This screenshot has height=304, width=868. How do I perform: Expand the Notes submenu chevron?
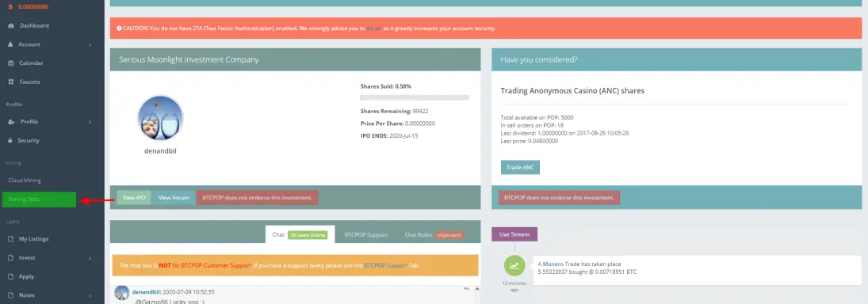(90, 296)
